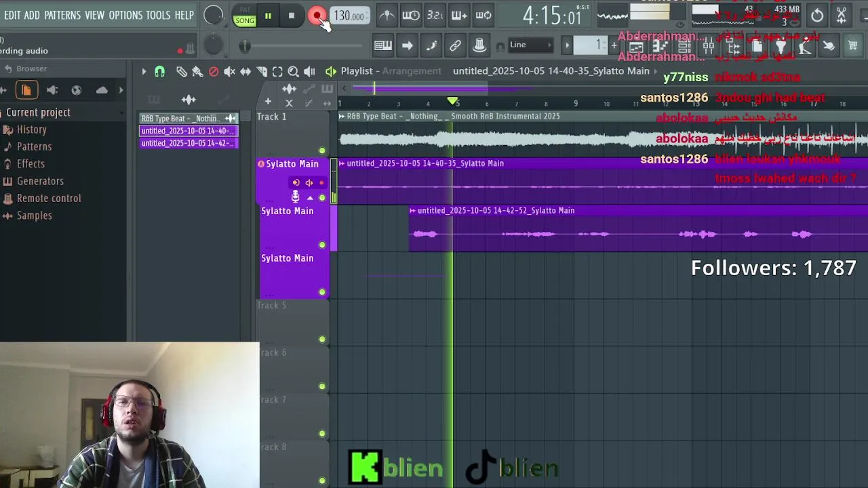
Task: Collapse Sylatto Main track with the up arrow
Action: (x=310, y=198)
